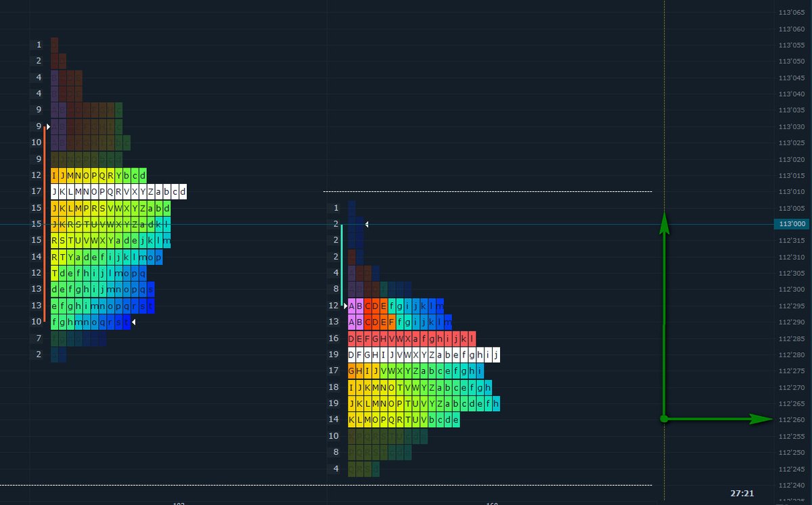Click the open marker triangle before ABCDEfgijklm
Viewport: 812px width, 505px height.
pos(345,306)
